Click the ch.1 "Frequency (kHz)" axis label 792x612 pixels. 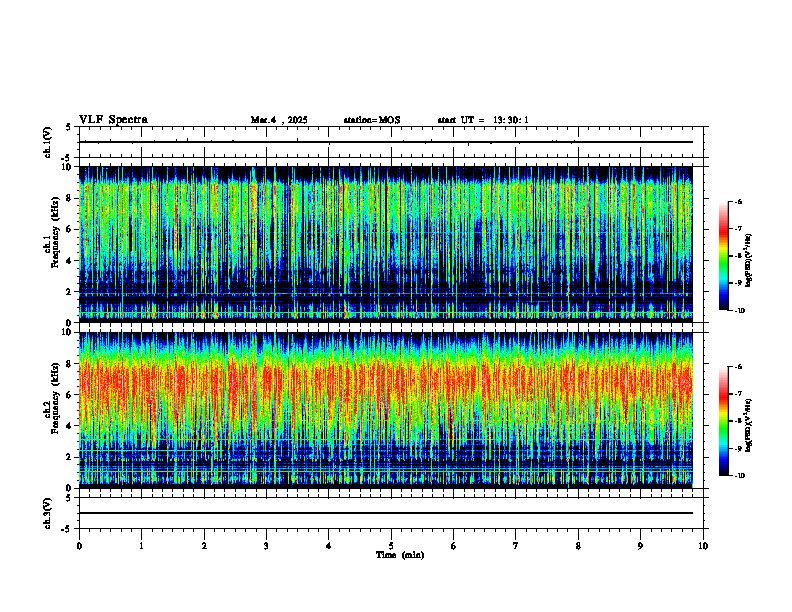click(54, 232)
